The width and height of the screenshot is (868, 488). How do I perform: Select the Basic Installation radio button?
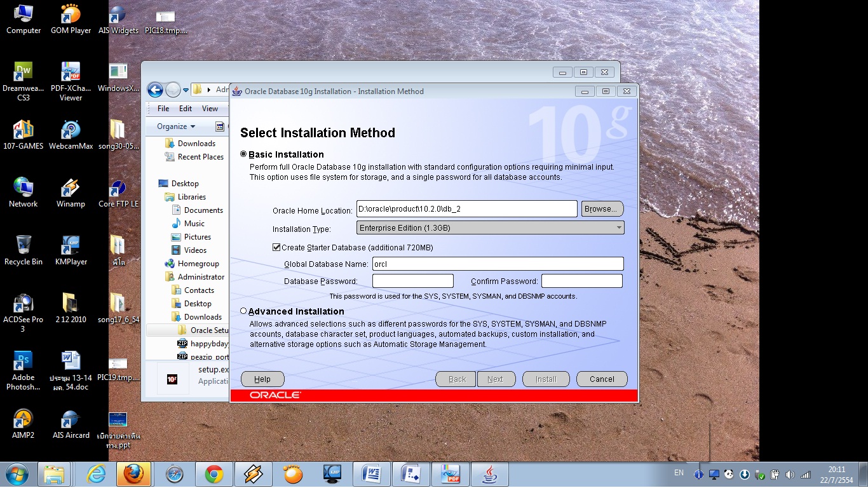pyautogui.click(x=243, y=154)
